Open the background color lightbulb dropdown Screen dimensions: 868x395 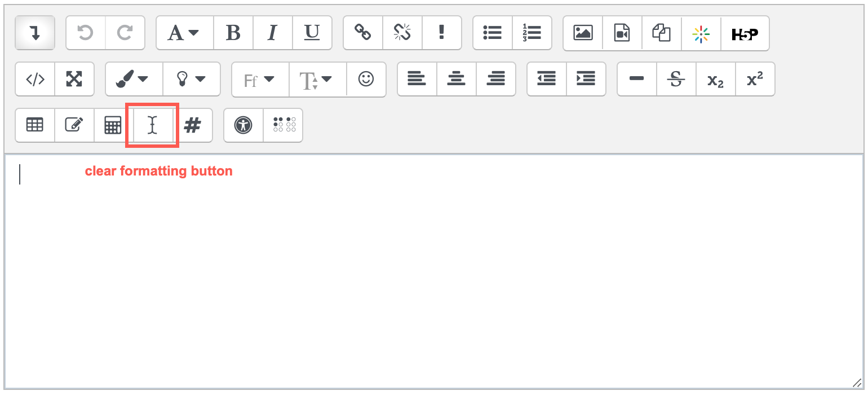pyautogui.click(x=192, y=79)
